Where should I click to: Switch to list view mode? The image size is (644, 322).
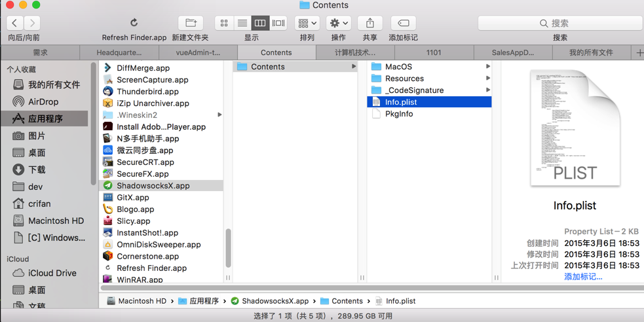[242, 23]
